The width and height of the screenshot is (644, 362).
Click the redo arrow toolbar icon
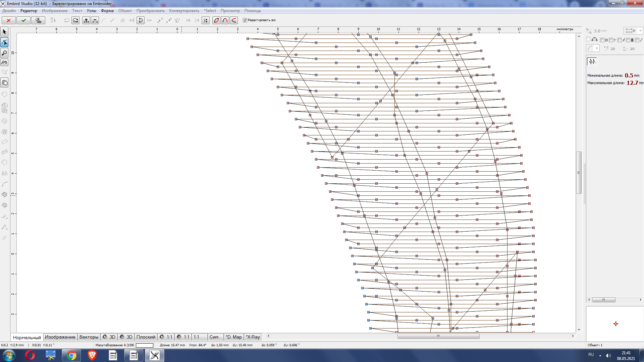[x=76, y=20]
